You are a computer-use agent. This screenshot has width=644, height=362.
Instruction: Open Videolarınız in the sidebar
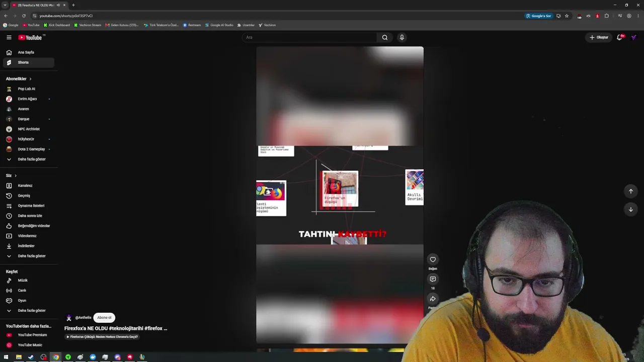(28, 236)
